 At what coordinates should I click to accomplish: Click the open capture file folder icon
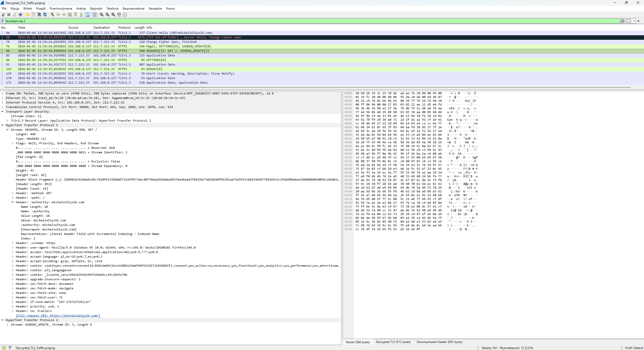(28, 15)
